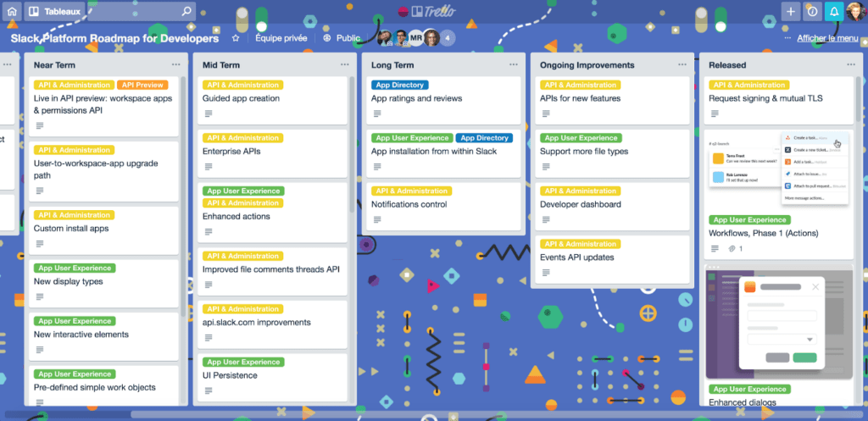Open the user profile avatar

856,11
